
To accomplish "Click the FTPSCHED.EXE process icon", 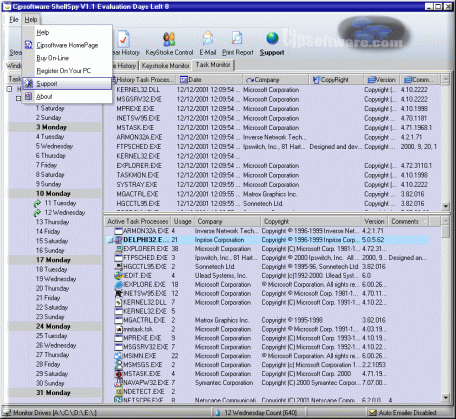I will pyautogui.click(x=118, y=258).
